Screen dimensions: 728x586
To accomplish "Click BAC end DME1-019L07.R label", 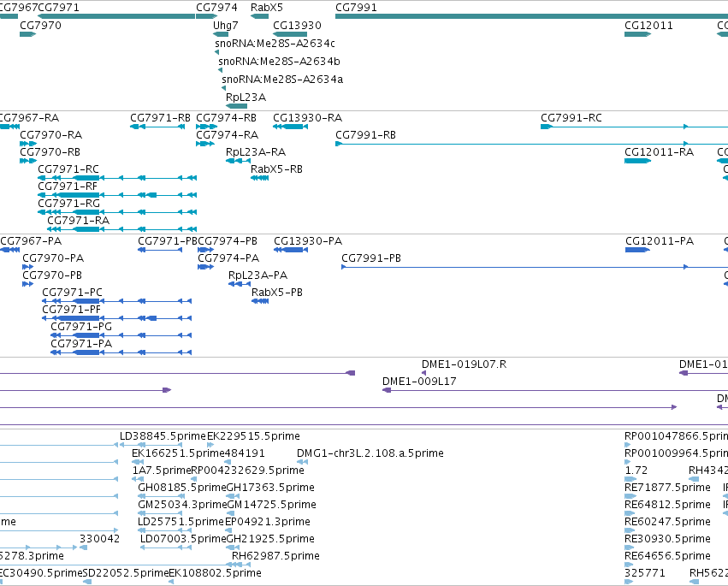I will (464, 365).
